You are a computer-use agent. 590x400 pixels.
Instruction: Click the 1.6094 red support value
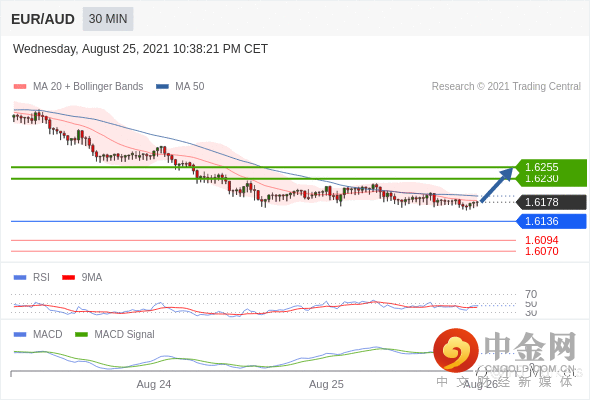tap(541, 240)
